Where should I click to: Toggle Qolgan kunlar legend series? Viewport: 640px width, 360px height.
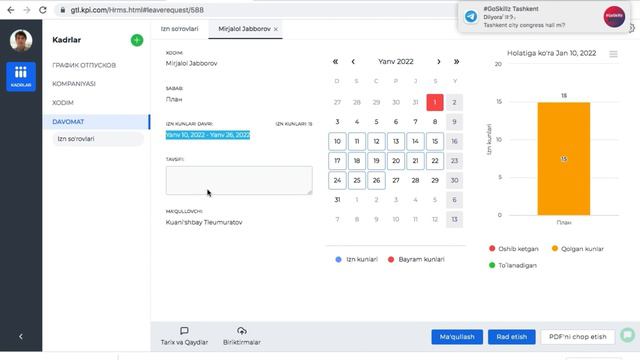coord(578,249)
